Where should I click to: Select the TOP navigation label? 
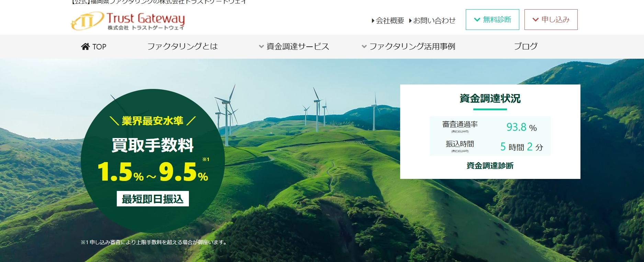click(99, 47)
